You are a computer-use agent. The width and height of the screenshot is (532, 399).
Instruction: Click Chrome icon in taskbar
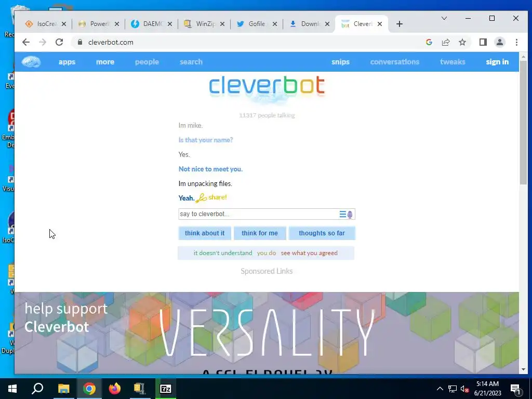89,389
